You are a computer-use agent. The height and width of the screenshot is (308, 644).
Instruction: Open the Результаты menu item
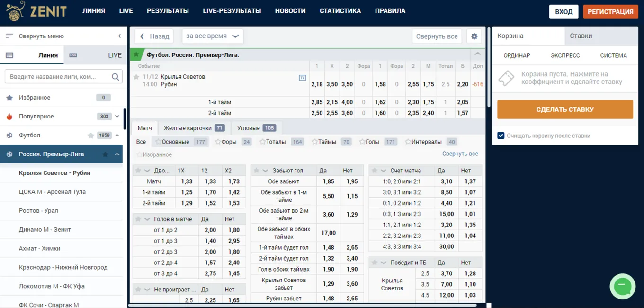point(168,11)
